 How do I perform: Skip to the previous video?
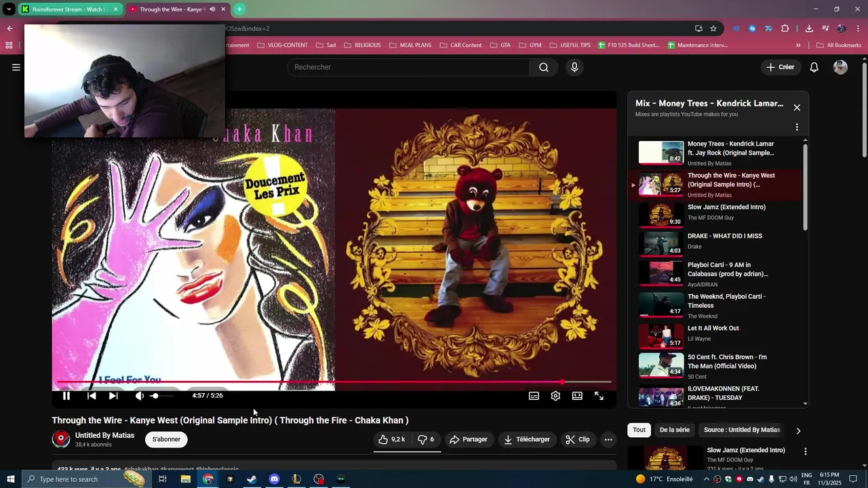[92, 396]
